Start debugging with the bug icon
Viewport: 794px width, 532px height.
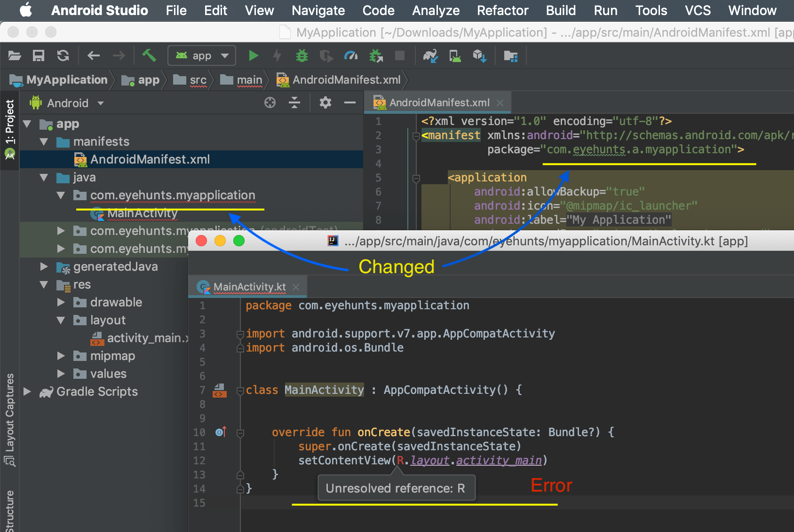302,55
